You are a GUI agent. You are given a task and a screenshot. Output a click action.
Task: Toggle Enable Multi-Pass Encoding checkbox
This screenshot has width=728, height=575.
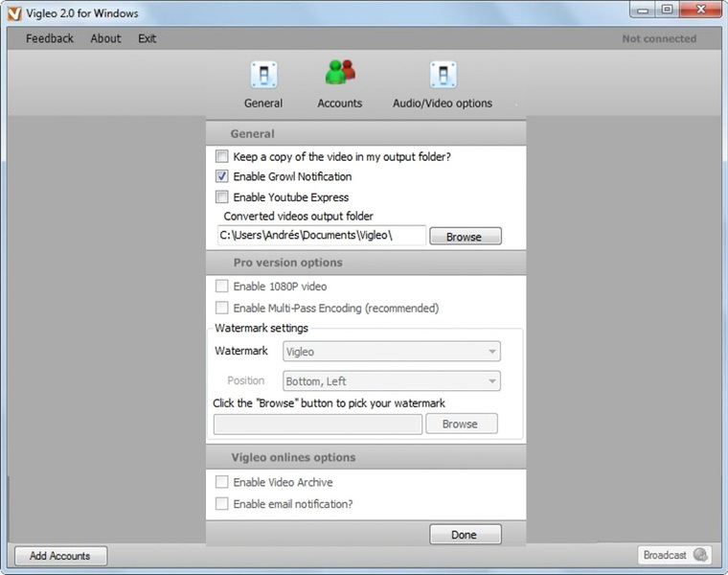tap(222, 308)
